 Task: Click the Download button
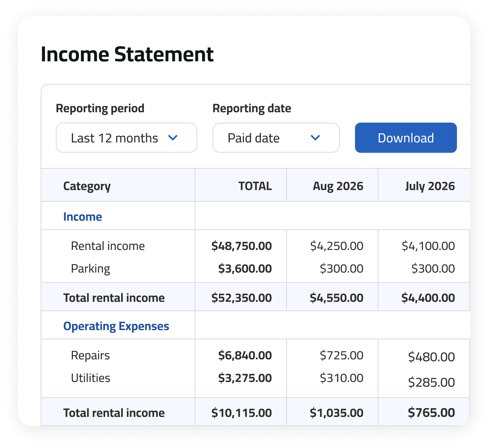click(406, 138)
